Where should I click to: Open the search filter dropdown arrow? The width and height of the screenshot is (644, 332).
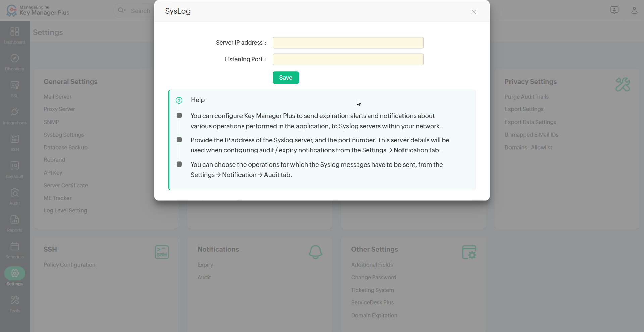[125, 10]
